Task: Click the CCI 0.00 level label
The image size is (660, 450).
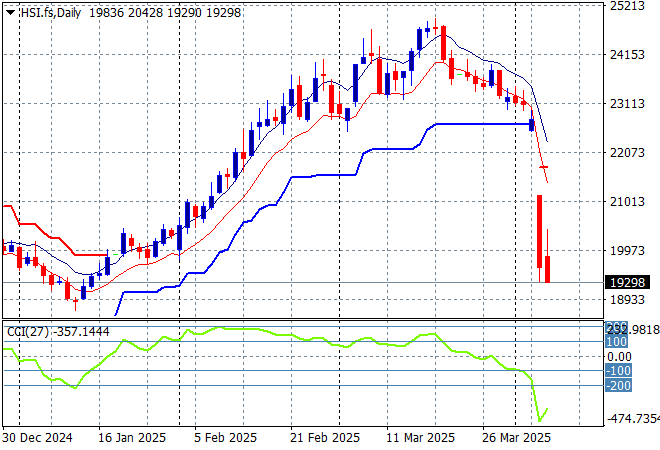Action: click(619, 357)
